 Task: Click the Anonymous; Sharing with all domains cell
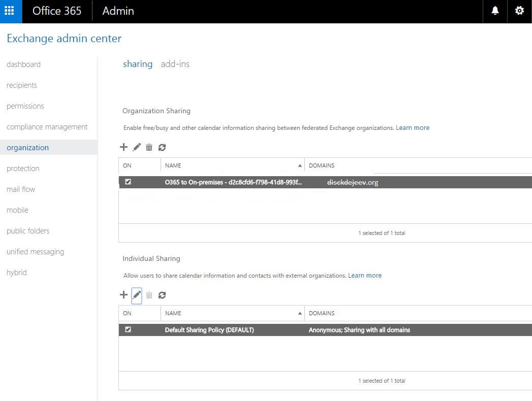click(x=359, y=330)
